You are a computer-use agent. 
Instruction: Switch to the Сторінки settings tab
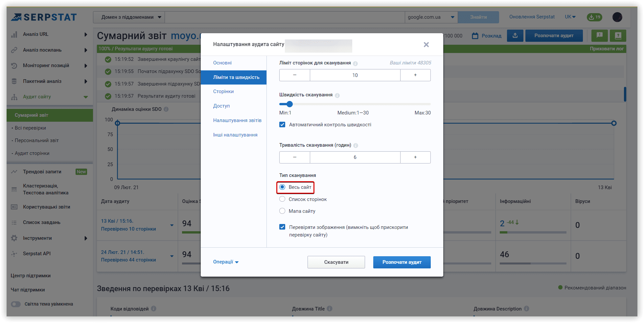(x=223, y=91)
